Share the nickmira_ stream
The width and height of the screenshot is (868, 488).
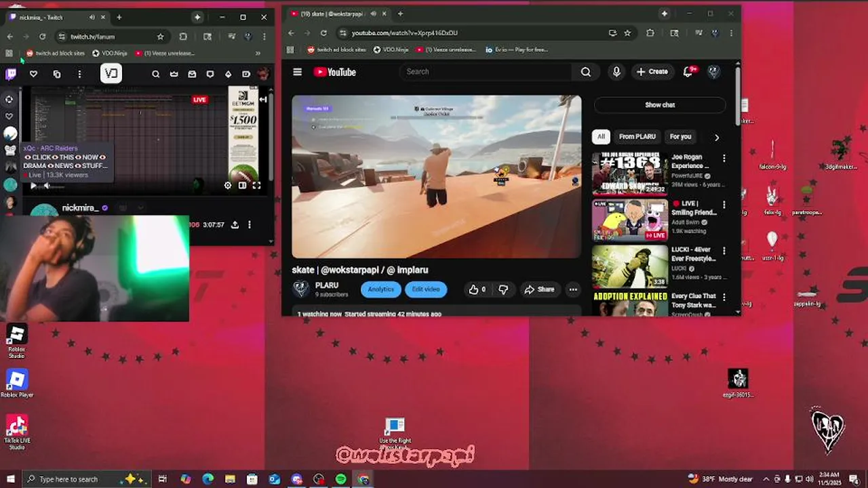point(235,224)
